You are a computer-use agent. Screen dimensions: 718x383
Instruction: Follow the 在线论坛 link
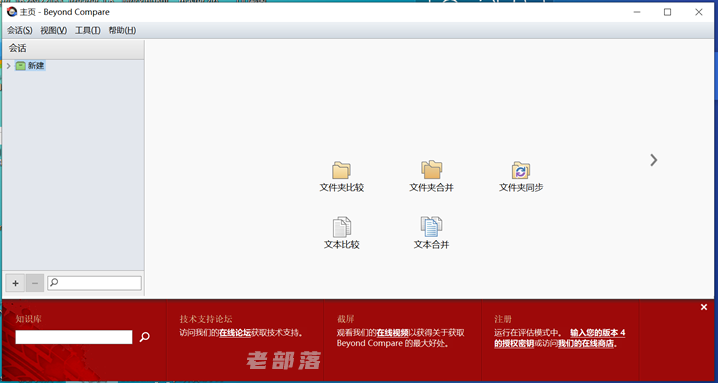point(235,333)
